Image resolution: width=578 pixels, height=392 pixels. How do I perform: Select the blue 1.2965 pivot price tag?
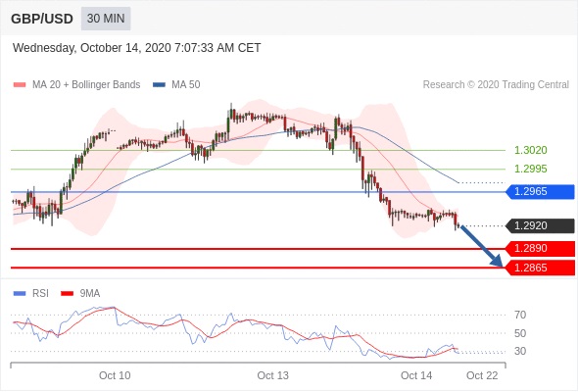tap(540, 192)
